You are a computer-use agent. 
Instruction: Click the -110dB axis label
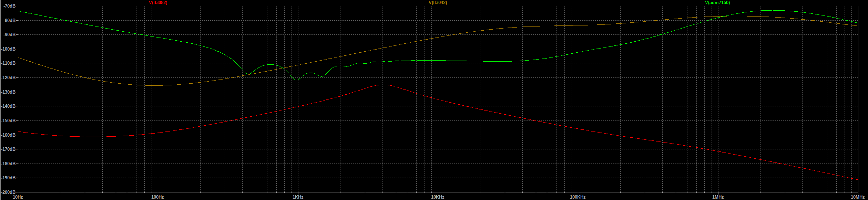[8, 63]
